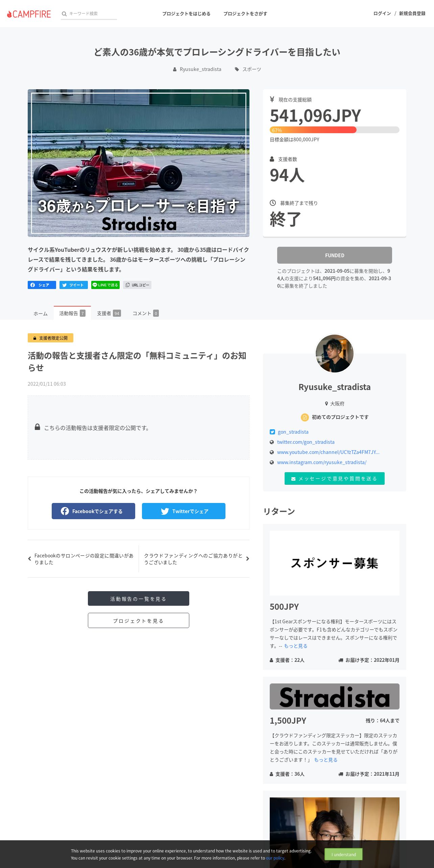Image resolution: width=434 pixels, height=868 pixels.
Task: Expand the 500JPY return via もっと見る
Action: pos(295,646)
